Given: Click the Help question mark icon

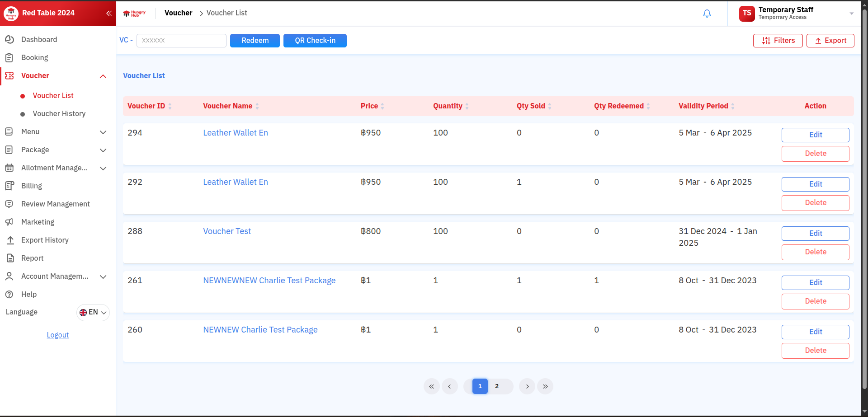Looking at the screenshot, I should click(x=9, y=294).
